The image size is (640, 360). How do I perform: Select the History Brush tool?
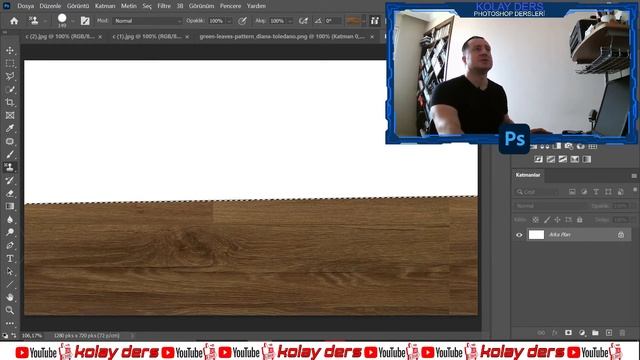(x=10, y=180)
